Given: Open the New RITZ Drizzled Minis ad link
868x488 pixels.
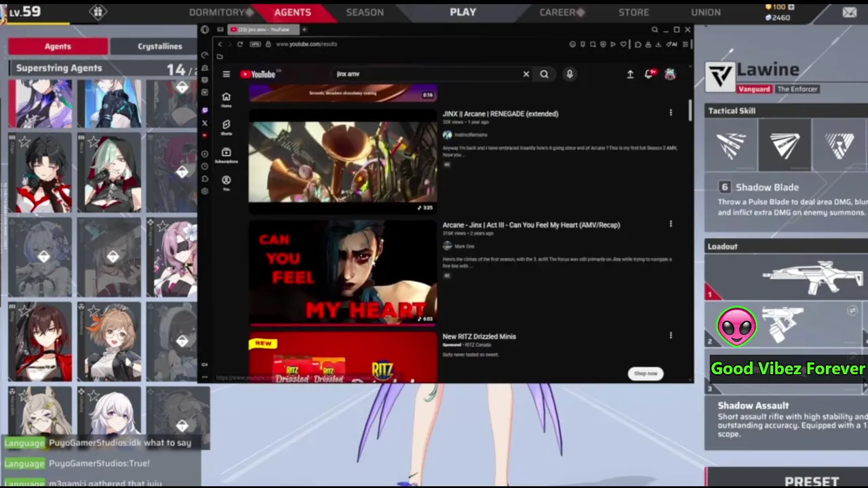Looking at the screenshot, I should tap(479, 336).
